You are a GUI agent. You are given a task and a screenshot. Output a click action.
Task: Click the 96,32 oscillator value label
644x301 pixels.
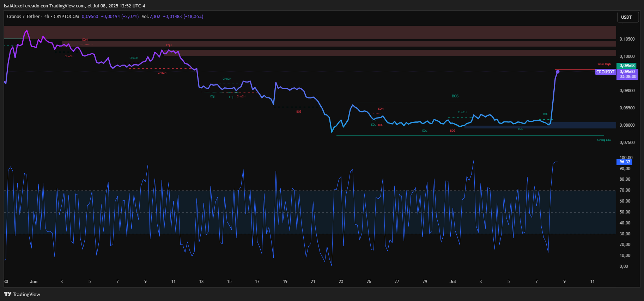coord(625,162)
